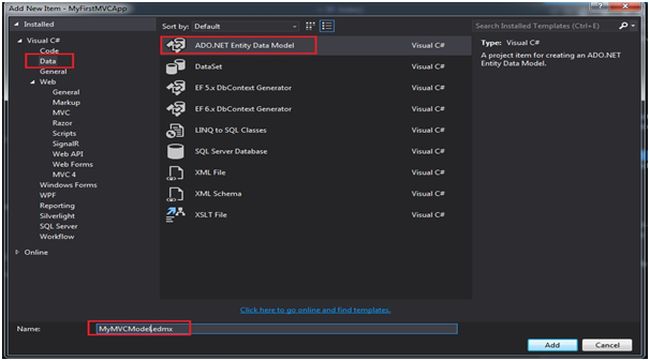Click the XSLT File template name

tap(211, 215)
